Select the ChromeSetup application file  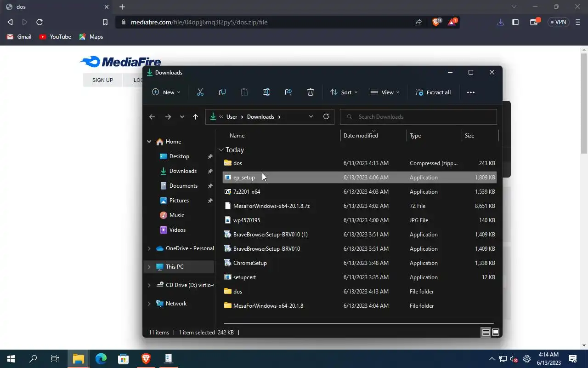click(x=359, y=263)
